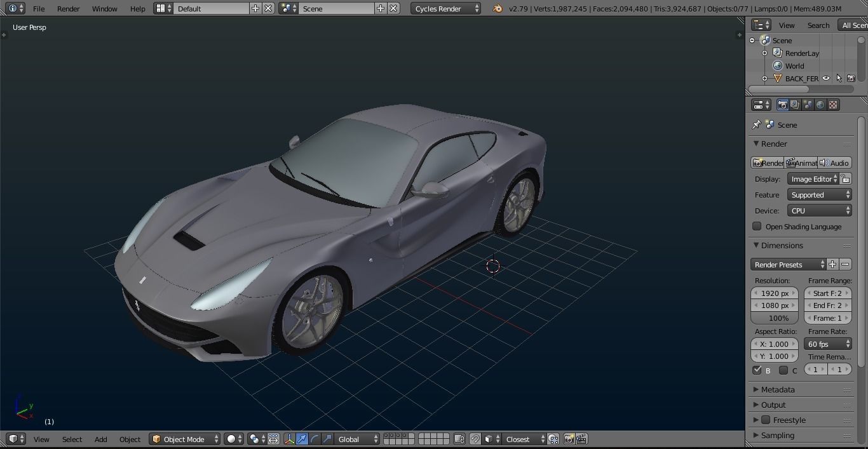868x449 pixels.
Task: Select the World item in outliner
Action: [x=794, y=65]
